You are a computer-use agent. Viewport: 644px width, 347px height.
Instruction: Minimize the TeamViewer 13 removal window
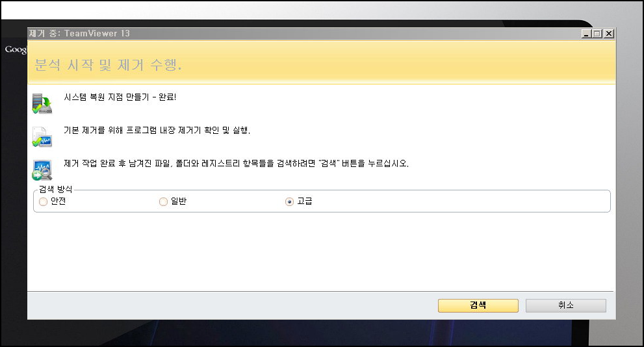coord(586,34)
